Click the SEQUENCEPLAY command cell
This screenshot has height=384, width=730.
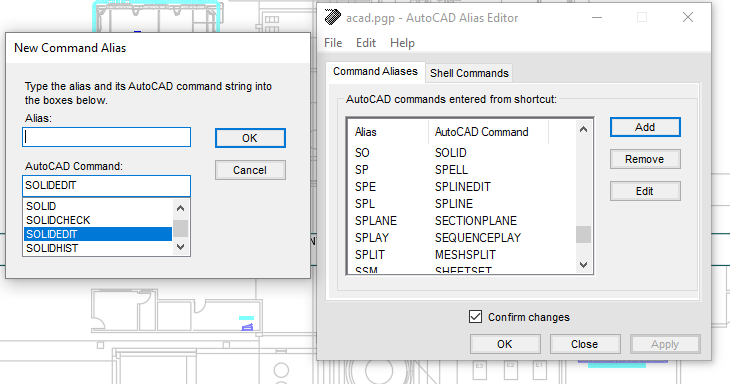tap(478, 237)
